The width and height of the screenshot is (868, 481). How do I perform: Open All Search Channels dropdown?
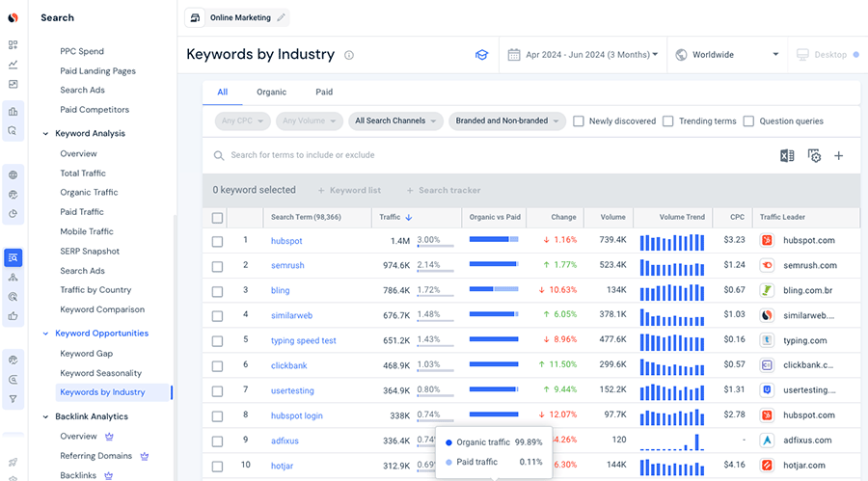[395, 120]
